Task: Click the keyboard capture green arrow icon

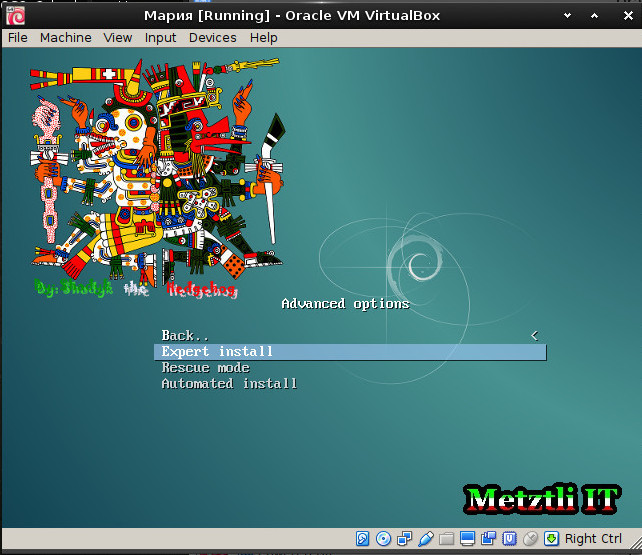Action: pyautogui.click(x=551, y=539)
